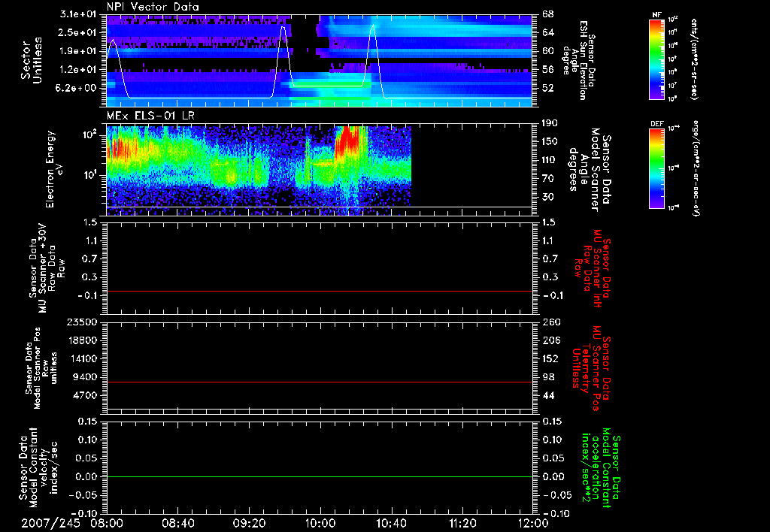Click the 1.2e+01 sector tick value
This screenshot has height=532, width=770.
(x=78, y=69)
